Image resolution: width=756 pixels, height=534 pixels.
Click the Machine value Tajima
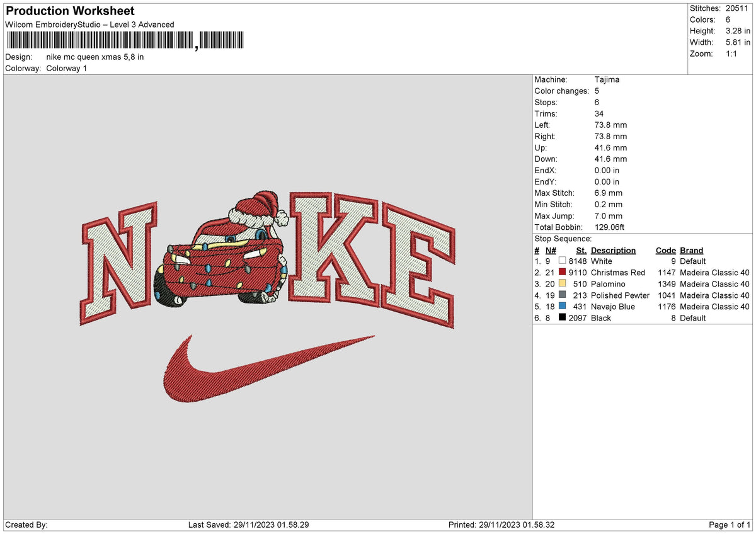coord(607,79)
